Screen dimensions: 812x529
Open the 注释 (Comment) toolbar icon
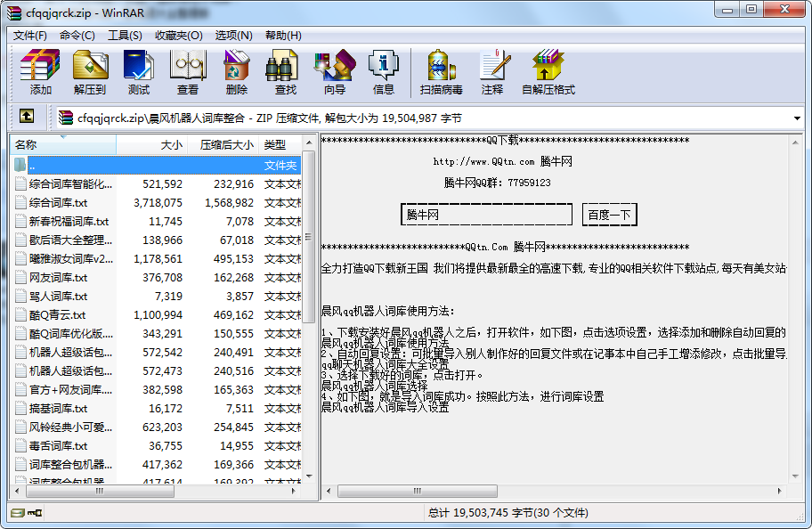(x=493, y=72)
